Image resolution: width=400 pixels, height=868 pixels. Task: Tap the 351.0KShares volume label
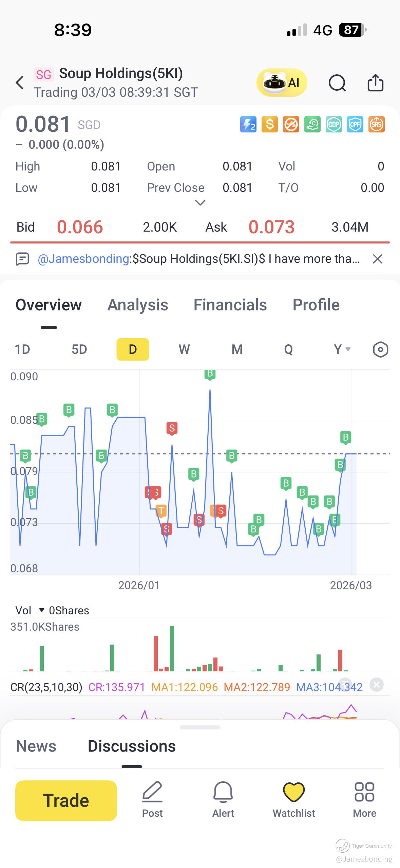tap(45, 627)
